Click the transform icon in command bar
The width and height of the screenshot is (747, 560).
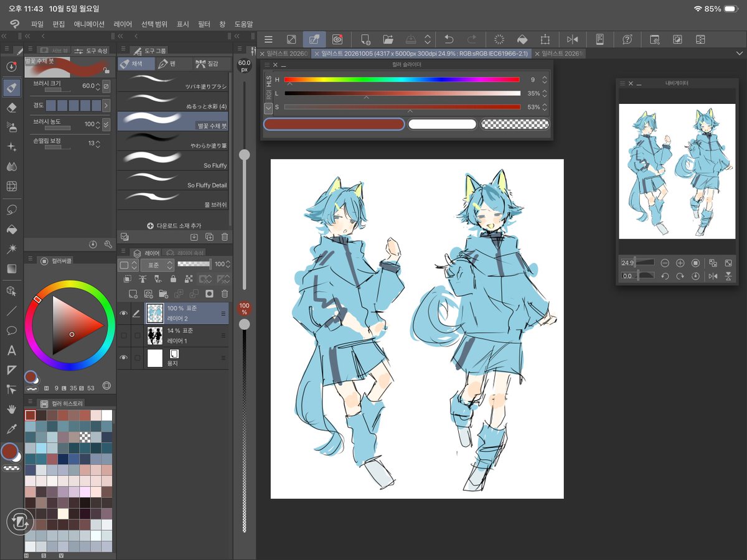[x=545, y=39]
